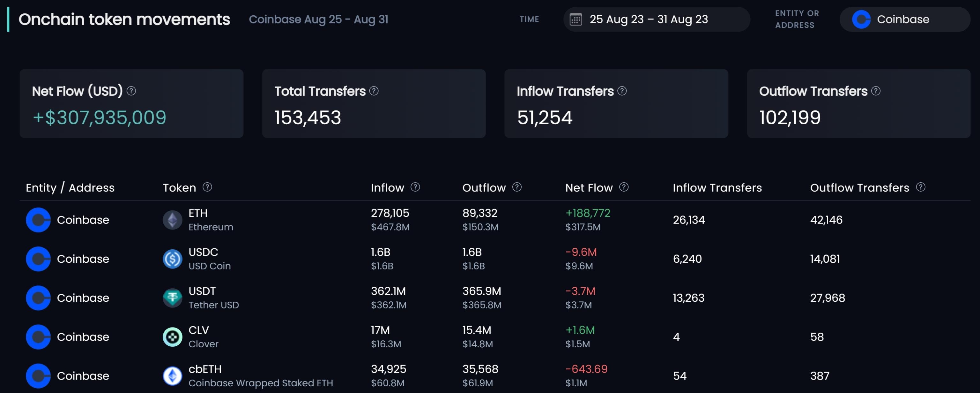Click help icon beside Outflow Transfers column header

point(921,187)
